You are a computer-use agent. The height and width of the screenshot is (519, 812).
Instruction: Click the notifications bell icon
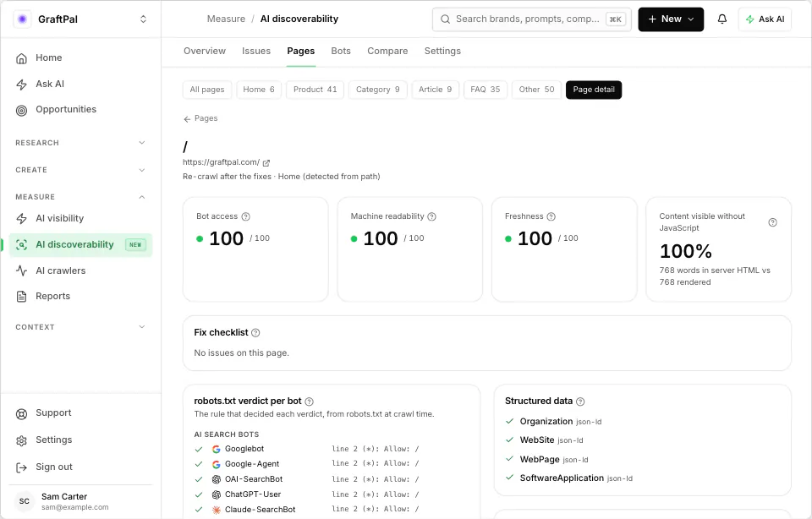click(x=721, y=19)
